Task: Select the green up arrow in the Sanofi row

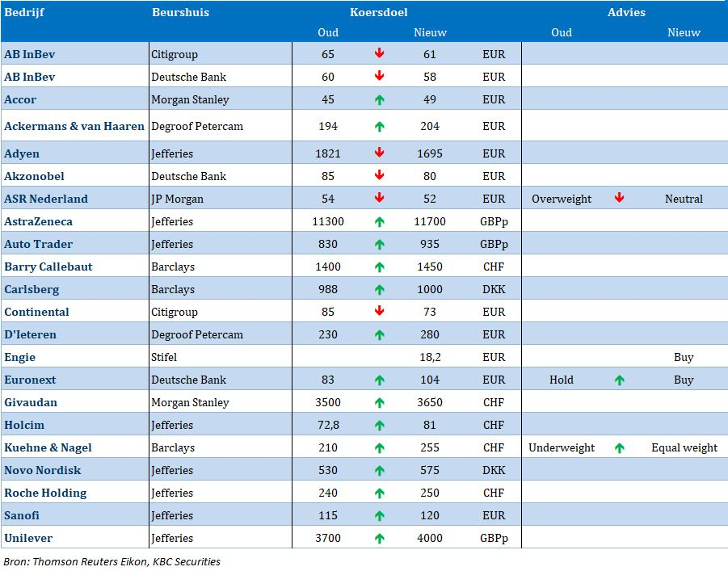Action: (x=379, y=515)
